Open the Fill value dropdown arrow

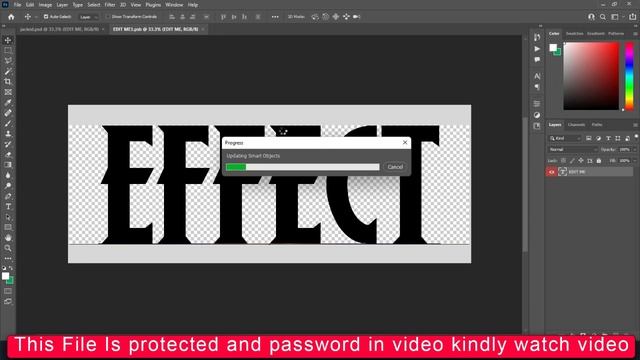pyautogui.click(x=635, y=161)
